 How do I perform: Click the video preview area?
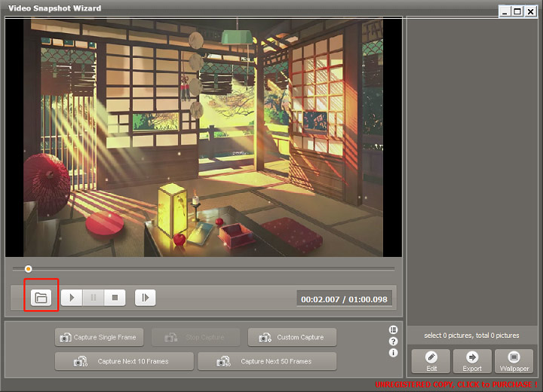[204, 137]
